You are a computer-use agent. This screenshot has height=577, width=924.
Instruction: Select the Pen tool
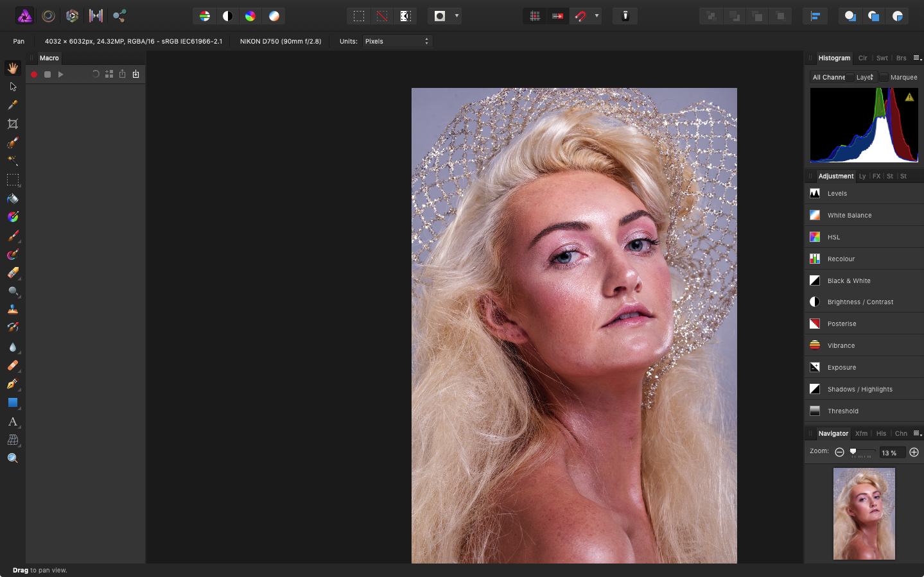tap(13, 384)
